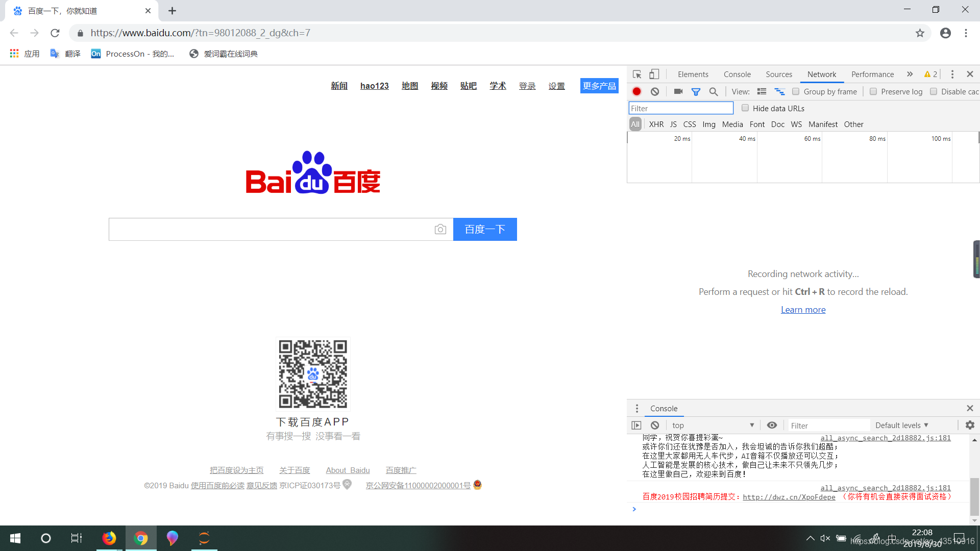The height and width of the screenshot is (551, 980).
Task: Open the hao123 link
Action: 374,86
